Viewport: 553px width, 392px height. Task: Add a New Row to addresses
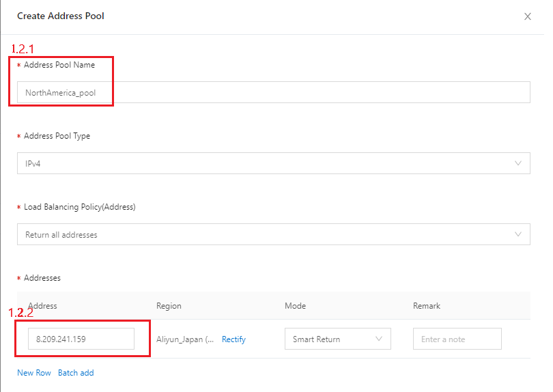pyautogui.click(x=34, y=373)
